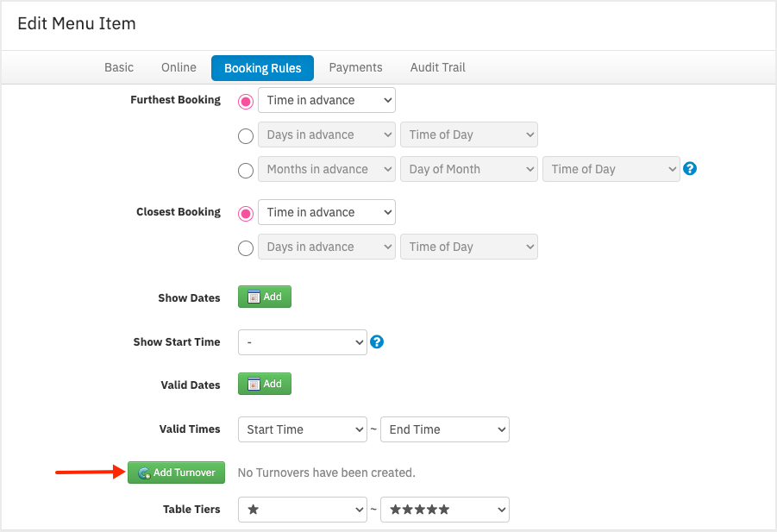The width and height of the screenshot is (777, 532).
Task: Click the help icon beside Furthest Booking months row
Action: tap(689, 168)
